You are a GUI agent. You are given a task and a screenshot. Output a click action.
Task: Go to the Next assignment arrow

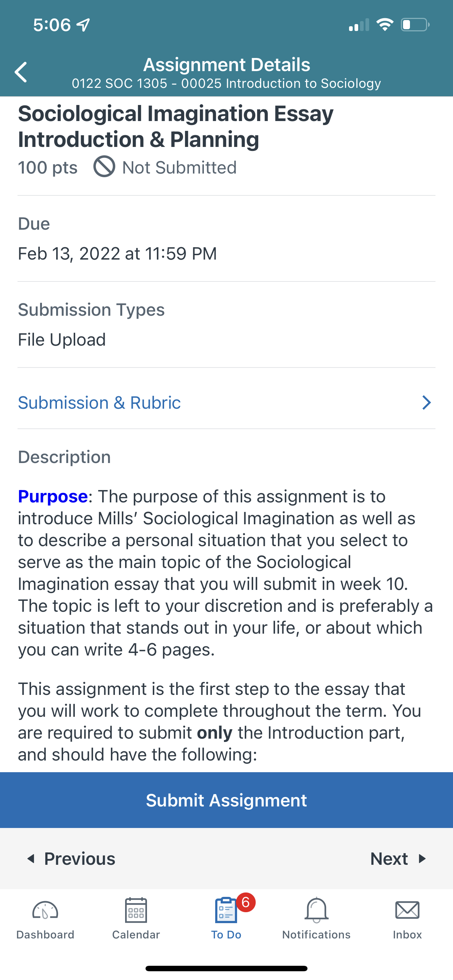[422, 859]
